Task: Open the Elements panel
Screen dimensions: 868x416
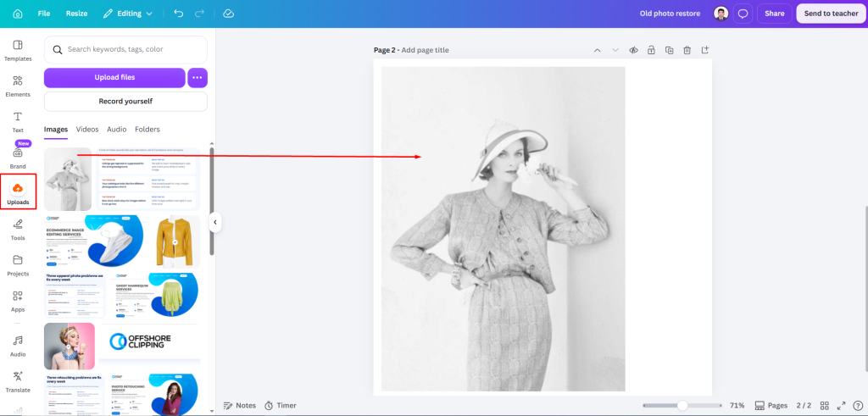Action: tap(18, 86)
